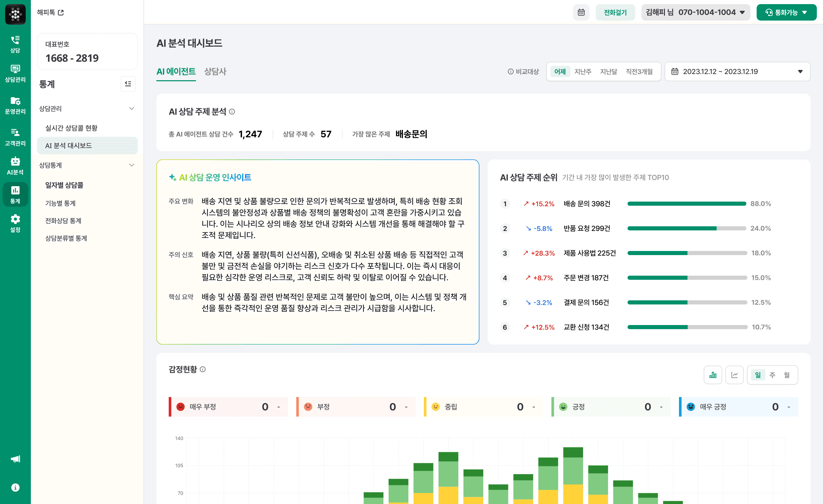
Task: Click the calendar icon in top bar
Action: point(581,12)
